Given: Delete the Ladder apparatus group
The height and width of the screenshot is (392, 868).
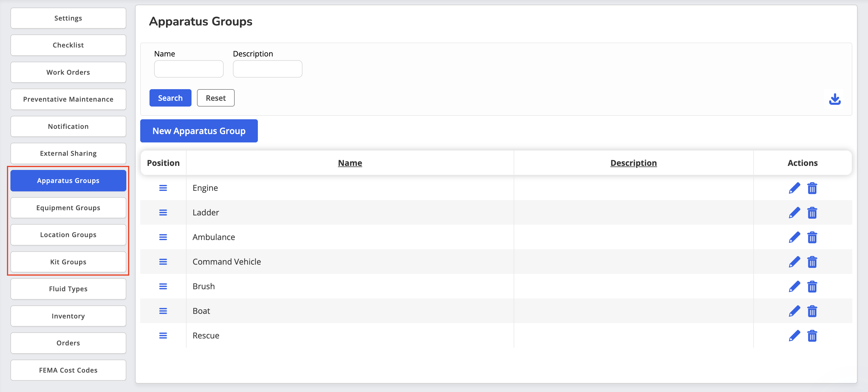Looking at the screenshot, I should click(x=812, y=213).
